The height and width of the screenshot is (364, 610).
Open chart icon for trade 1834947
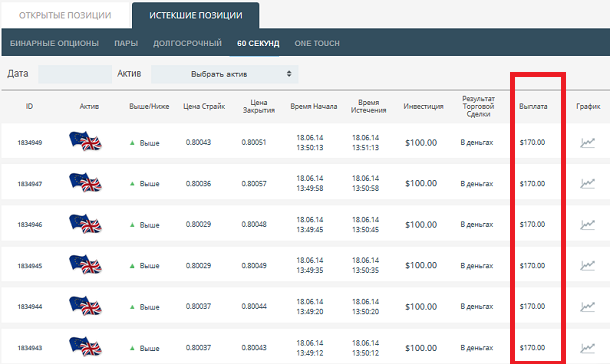click(587, 183)
